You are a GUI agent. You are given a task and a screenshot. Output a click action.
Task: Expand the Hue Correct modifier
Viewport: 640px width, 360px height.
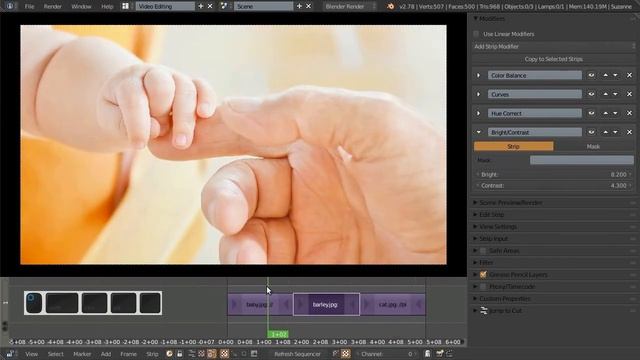click(478, 113)
